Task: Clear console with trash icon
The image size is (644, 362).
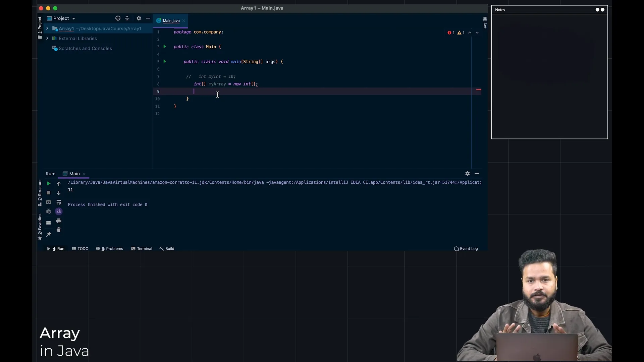Action: point(59,230)
